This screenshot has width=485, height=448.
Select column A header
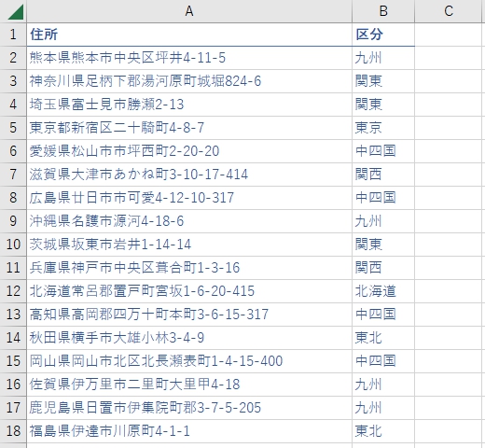[x=189, y=11]
